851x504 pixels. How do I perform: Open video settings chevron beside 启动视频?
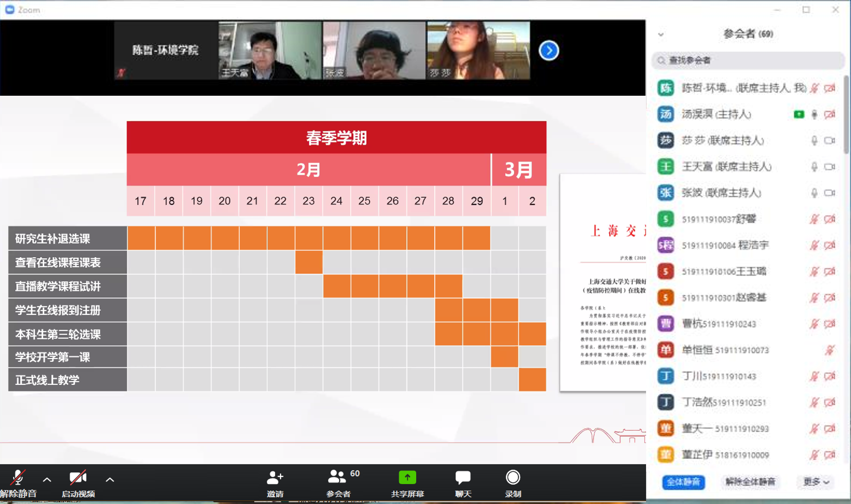110,480
